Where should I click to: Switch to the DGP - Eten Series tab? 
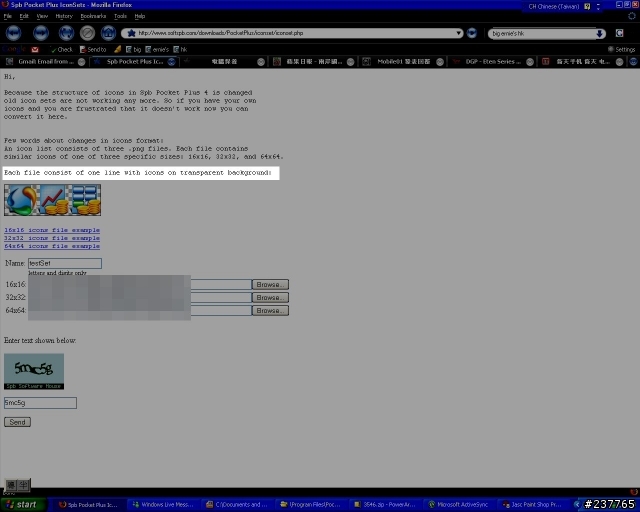493,62
